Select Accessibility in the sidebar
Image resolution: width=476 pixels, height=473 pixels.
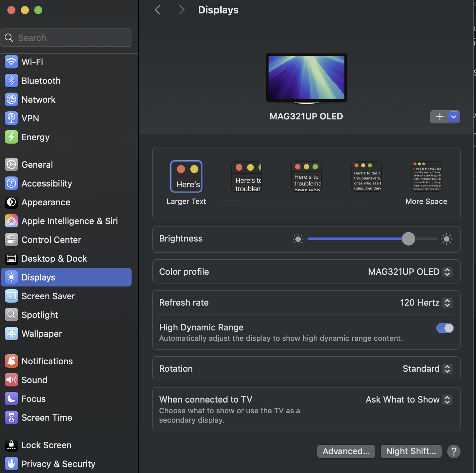(66, 183)
